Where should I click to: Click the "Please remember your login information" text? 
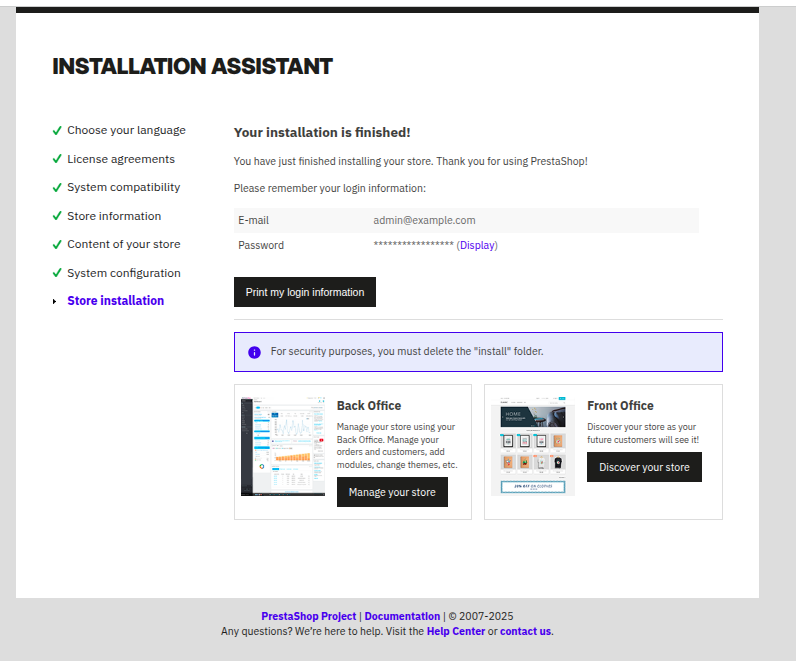pos(330,188)
